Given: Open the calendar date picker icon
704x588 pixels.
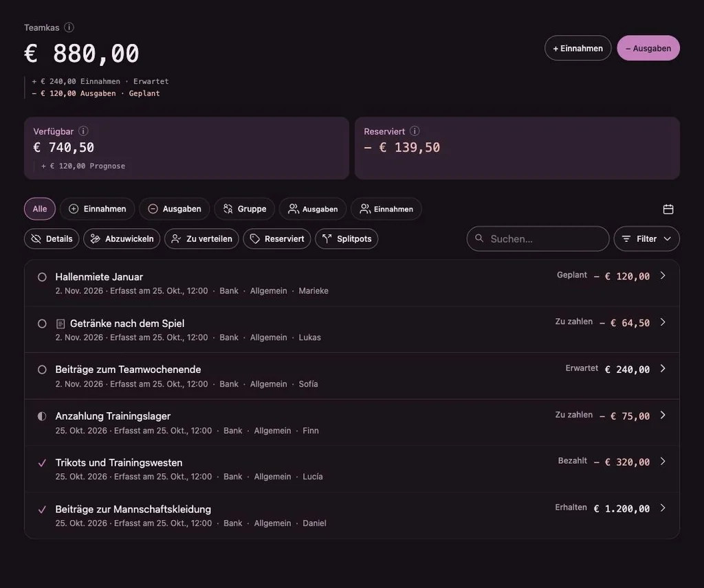Looking at the screenshot, I should click(668, 209).
